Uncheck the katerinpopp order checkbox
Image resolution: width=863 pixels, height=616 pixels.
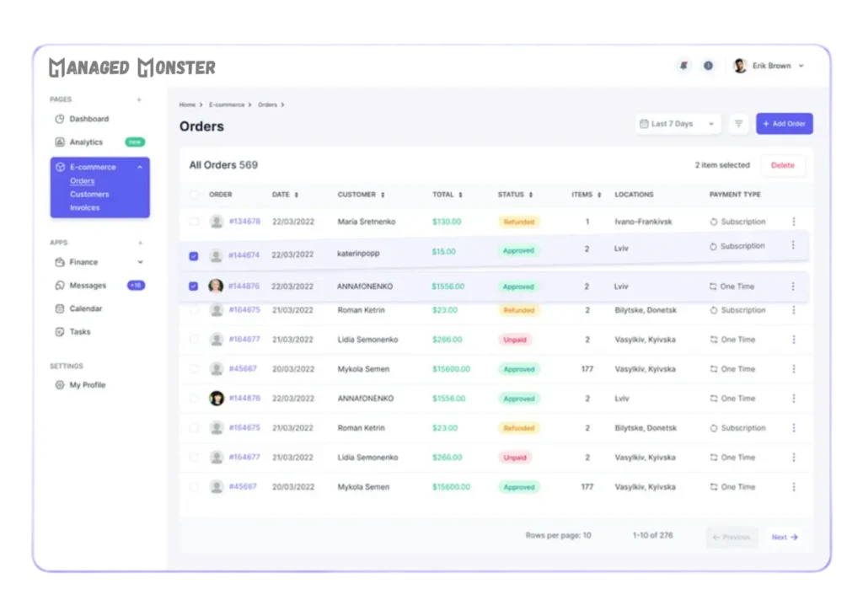point(194,255)
